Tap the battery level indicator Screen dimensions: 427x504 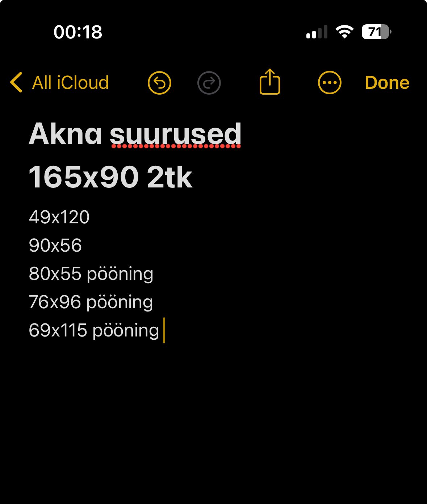376,32
